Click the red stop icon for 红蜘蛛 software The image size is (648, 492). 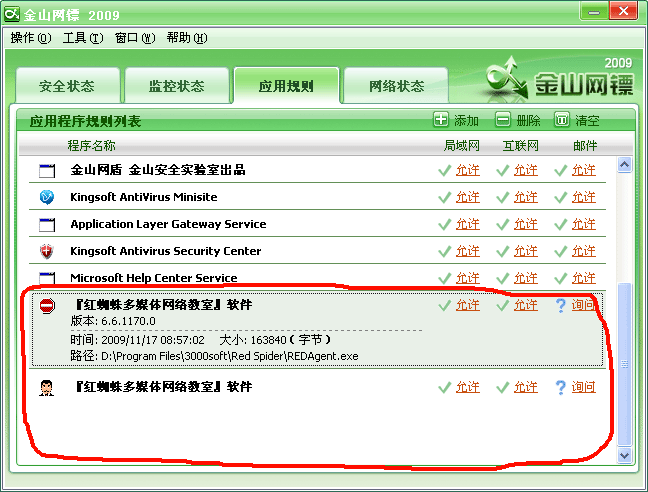tap(46, 305)
